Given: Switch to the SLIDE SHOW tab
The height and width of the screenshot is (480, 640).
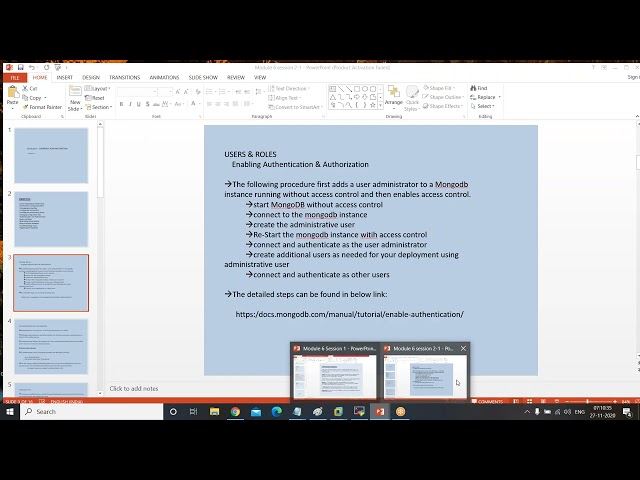Looking at the screenshot, I should click(x=203, y=78).
